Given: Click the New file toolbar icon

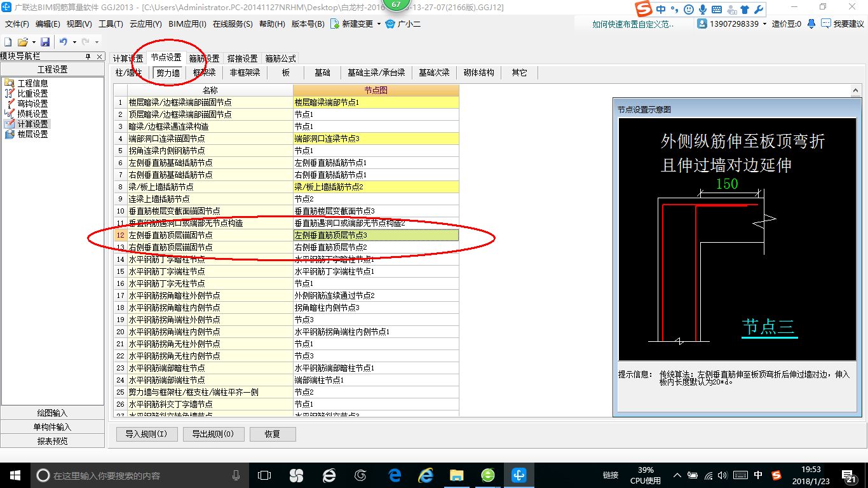Looking at the screenshot, I should pyautogui.click(x=8, y=42).
